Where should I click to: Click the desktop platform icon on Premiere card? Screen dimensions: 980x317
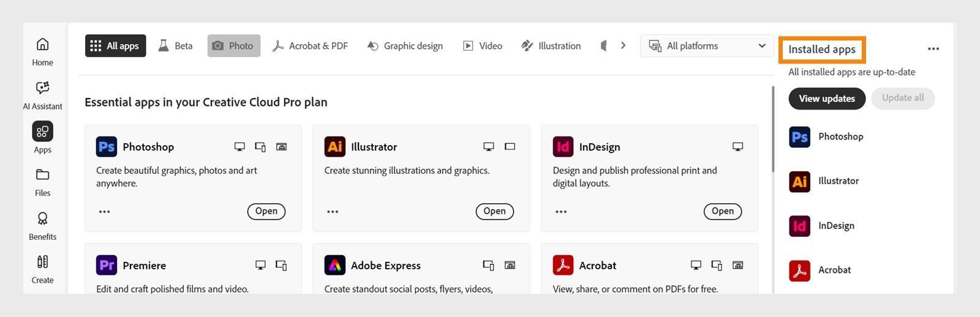click(x=260, y=265)
